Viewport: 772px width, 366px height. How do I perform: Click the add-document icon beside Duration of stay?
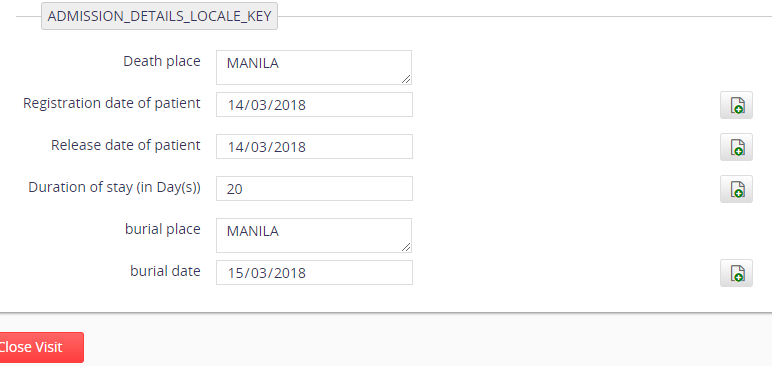pos(736,189)
